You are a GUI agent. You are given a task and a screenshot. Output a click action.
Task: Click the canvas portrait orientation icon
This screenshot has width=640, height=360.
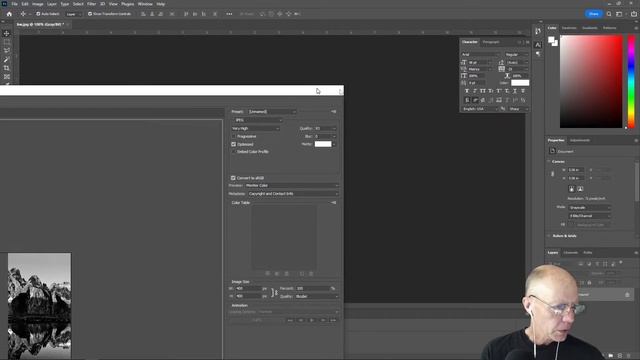(x=571, y=189)
